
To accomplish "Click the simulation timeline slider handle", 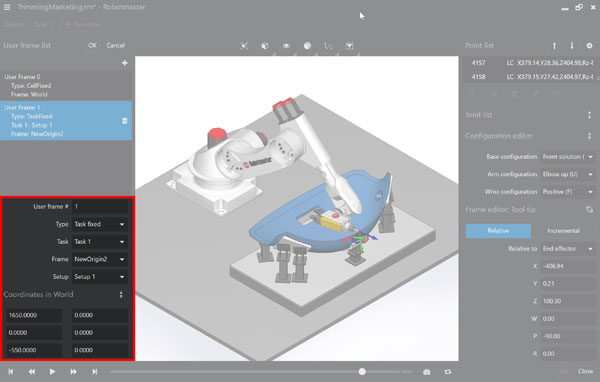I will coord(362,372).
